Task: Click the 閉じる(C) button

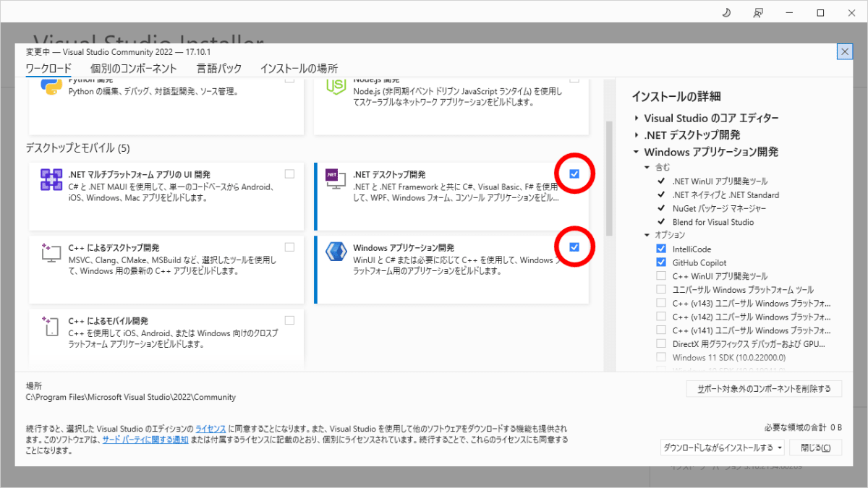Action: tap(815, 448)
